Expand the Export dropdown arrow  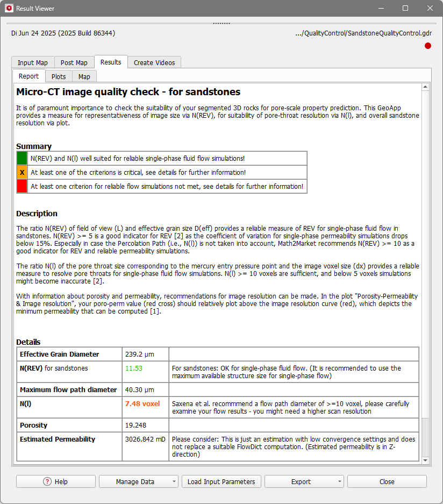(x=340, y=481)
